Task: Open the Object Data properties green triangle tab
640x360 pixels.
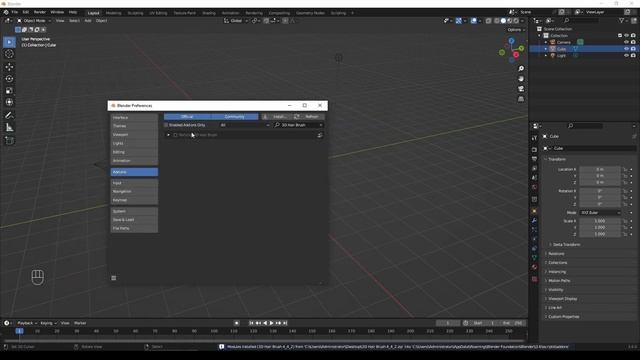Action: tap(534, 258)
